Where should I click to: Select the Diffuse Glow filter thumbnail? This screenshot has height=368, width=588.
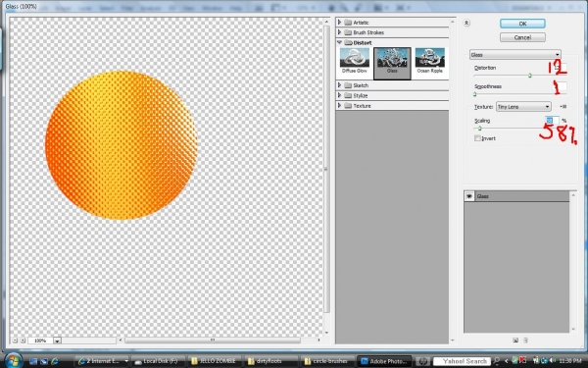tap(355, 61)
